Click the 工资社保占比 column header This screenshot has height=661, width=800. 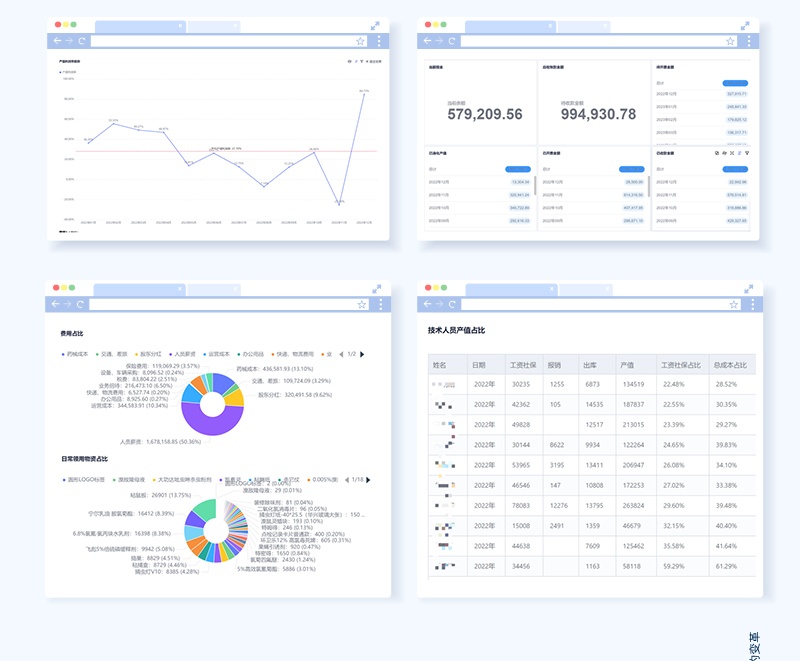click(680, 366)
